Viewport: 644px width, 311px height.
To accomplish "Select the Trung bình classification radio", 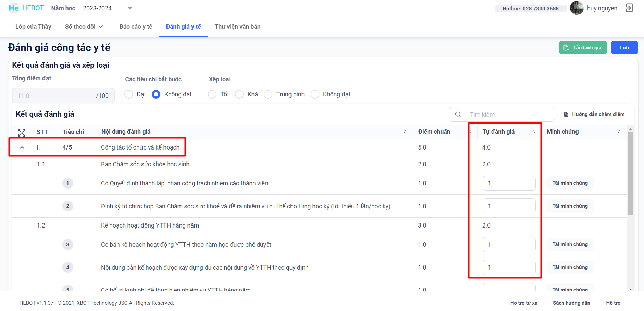I will (268, 94).
